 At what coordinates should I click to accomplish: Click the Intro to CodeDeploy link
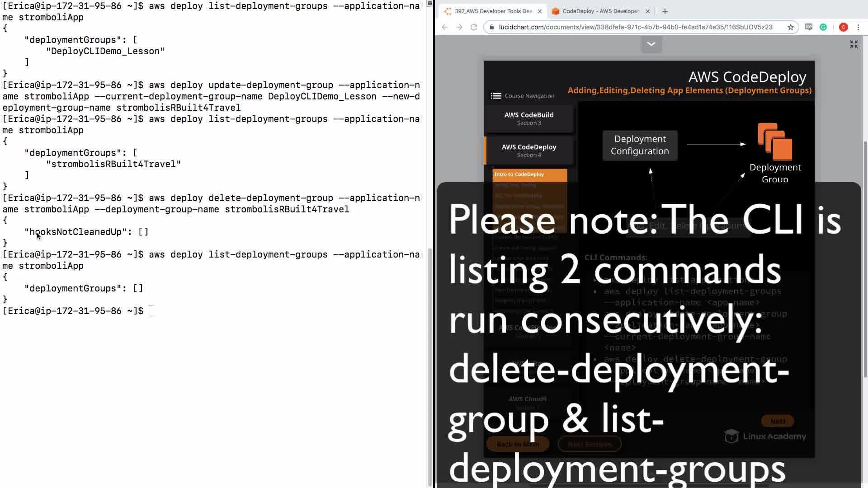click(529, 174)
